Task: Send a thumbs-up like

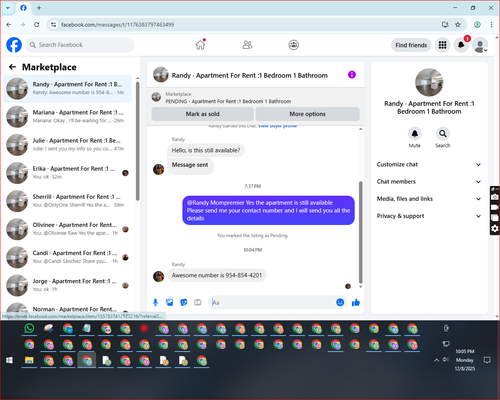Action: click(356, 302)
